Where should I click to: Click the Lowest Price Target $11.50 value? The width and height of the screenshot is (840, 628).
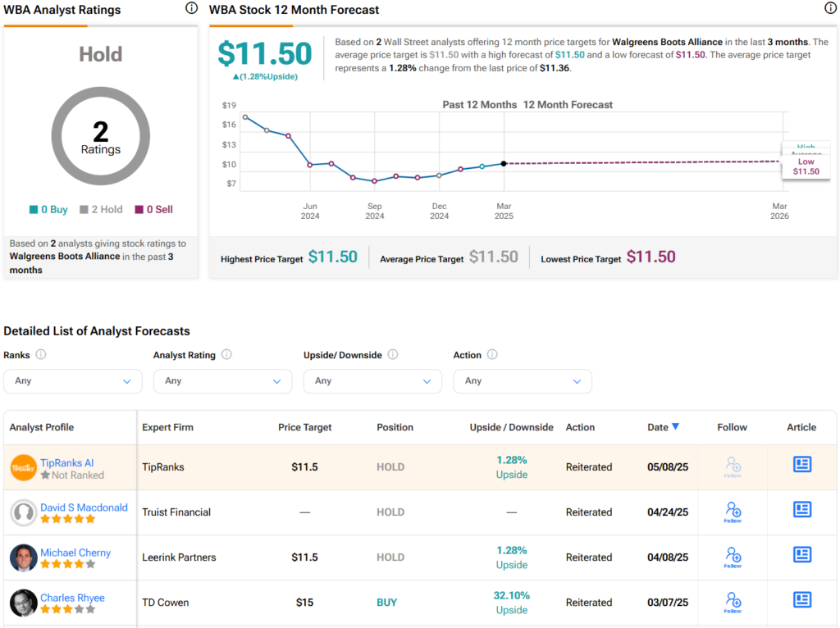pyautogui.click(x=651, y=257)
